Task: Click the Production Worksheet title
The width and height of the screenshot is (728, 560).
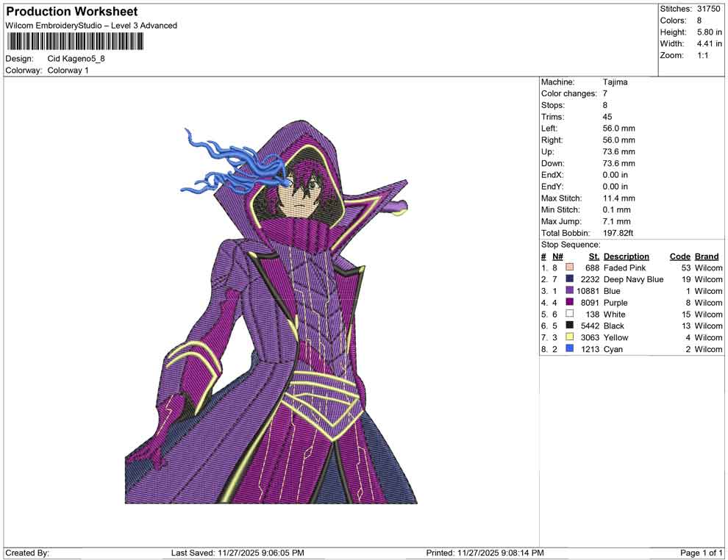Action: click(71, 12)
